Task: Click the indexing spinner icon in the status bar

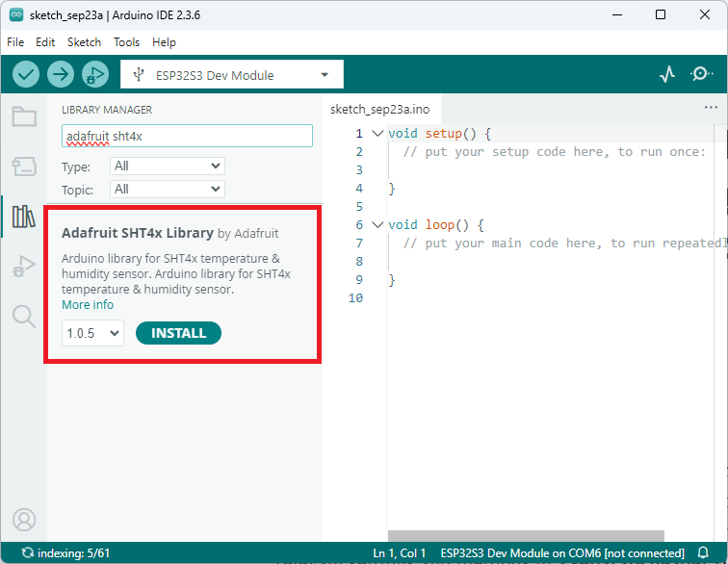Action: tap(28, 552)
